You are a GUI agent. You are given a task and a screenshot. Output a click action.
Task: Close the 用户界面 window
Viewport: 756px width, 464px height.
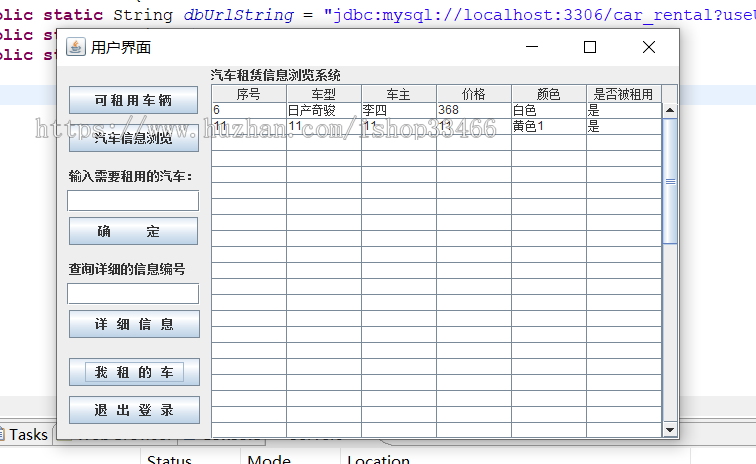[x=649, y=47]
